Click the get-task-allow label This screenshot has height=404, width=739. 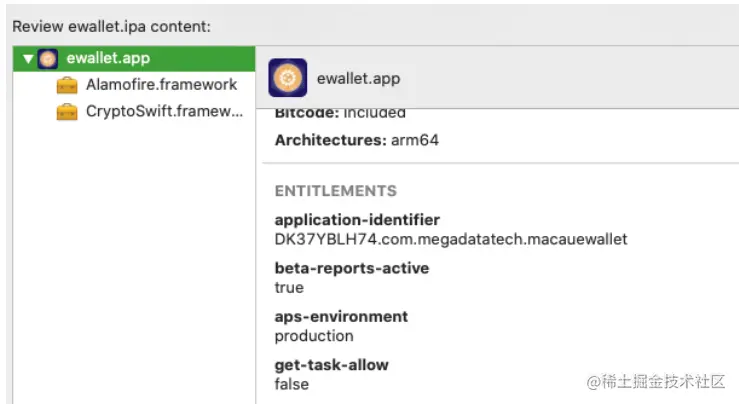[x=331, y=364]
